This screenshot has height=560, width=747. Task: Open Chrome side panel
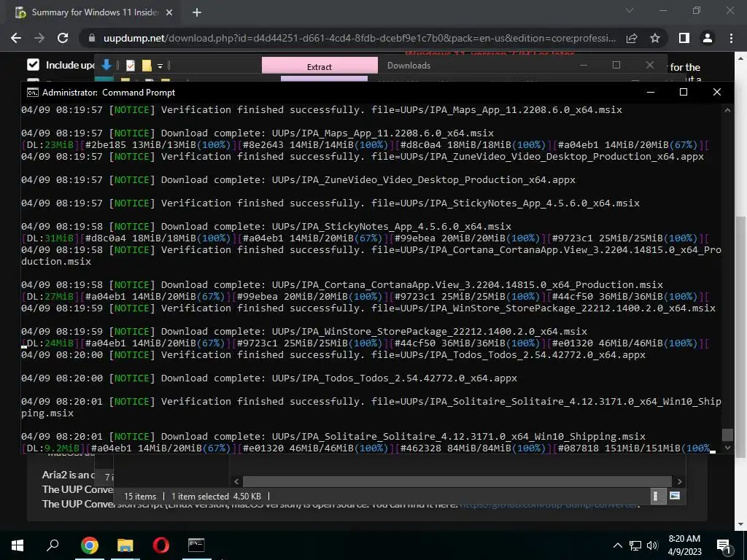point(684,38)
